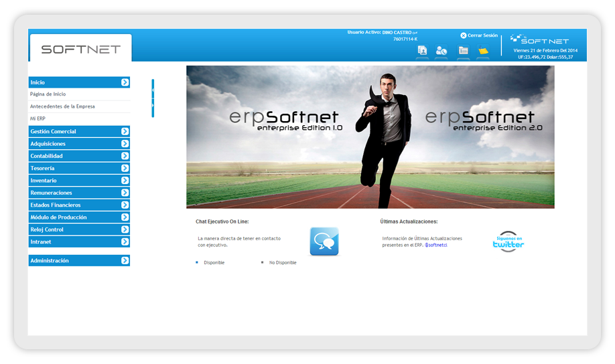Expand the Módulo de Producción arrow

125,217
